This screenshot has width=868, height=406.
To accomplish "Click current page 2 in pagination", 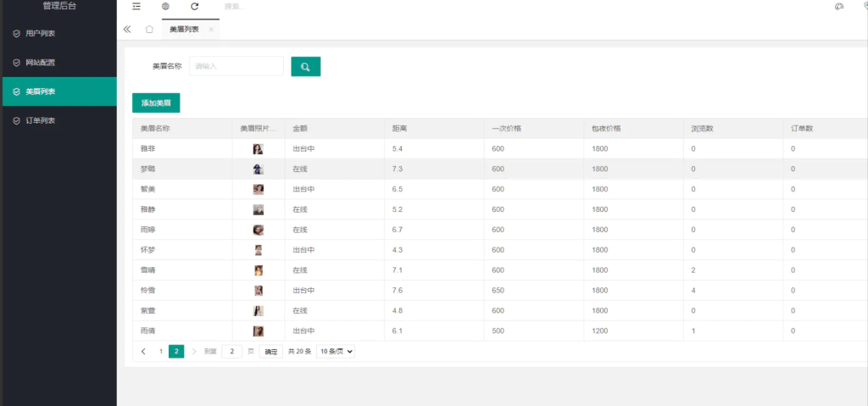I will [176, 351].
